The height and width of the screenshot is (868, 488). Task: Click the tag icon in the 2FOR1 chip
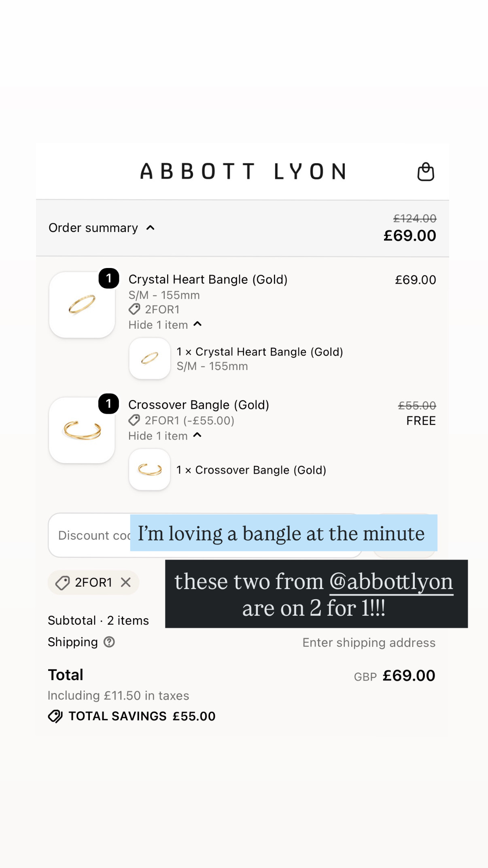click(x=63, y=583)
